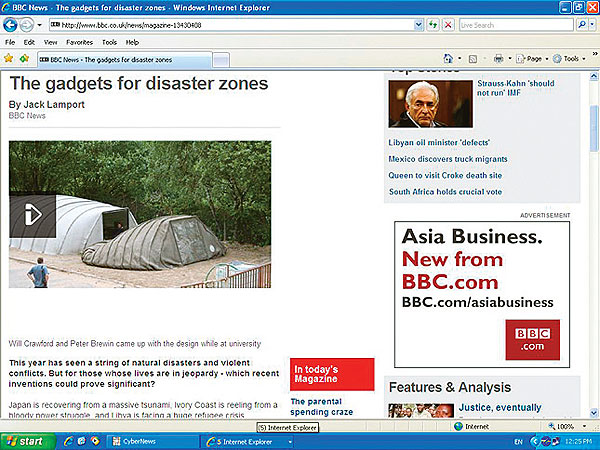Viewport: 600px width, 450px height.
Task: Expand the address bar history dropdown
Action: pos(419,25)
